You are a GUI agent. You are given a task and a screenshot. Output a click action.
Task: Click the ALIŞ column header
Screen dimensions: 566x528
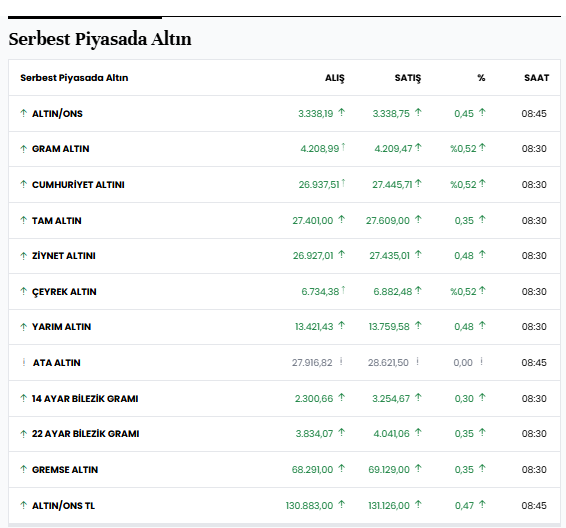point(335,78)
